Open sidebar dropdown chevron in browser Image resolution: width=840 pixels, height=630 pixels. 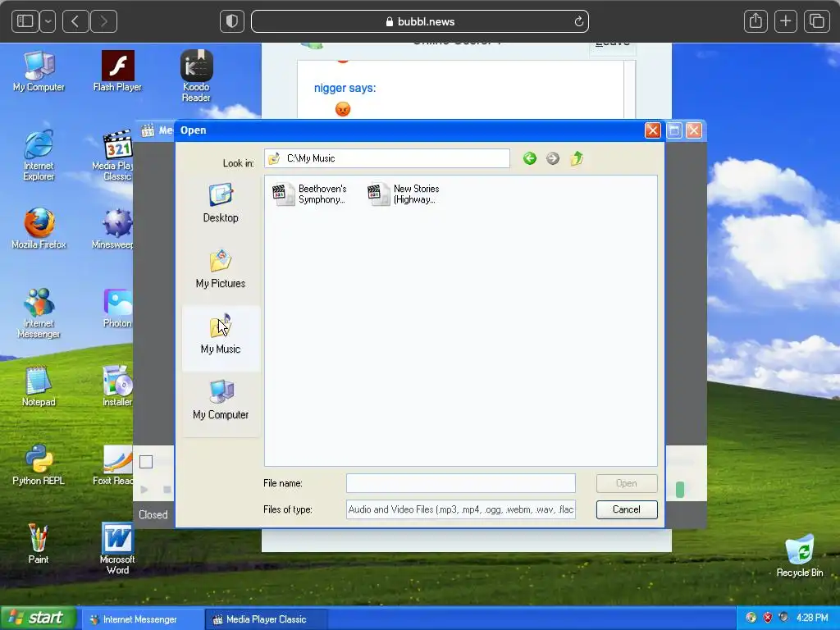click(x=48, y=21)
